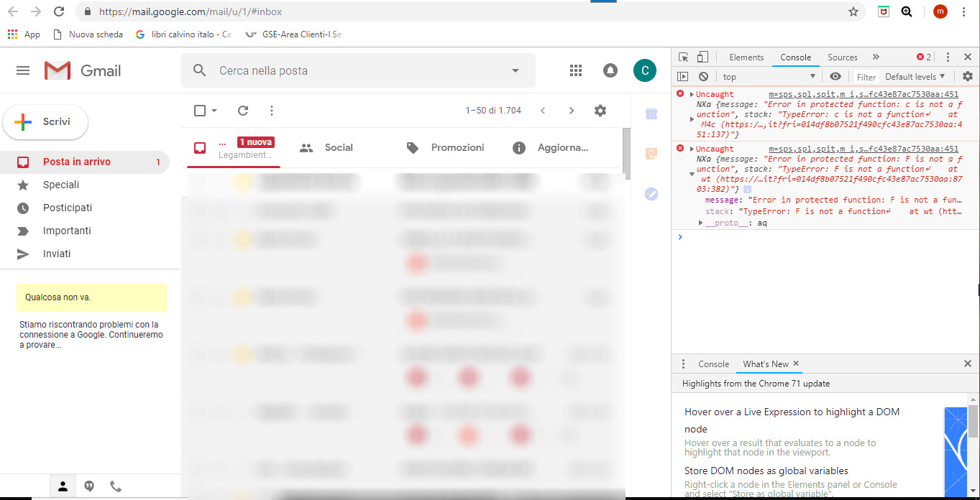Viewport: 980px width, 500px height.
Task: Open the Default levels dropdown
Action: (915, 77)
